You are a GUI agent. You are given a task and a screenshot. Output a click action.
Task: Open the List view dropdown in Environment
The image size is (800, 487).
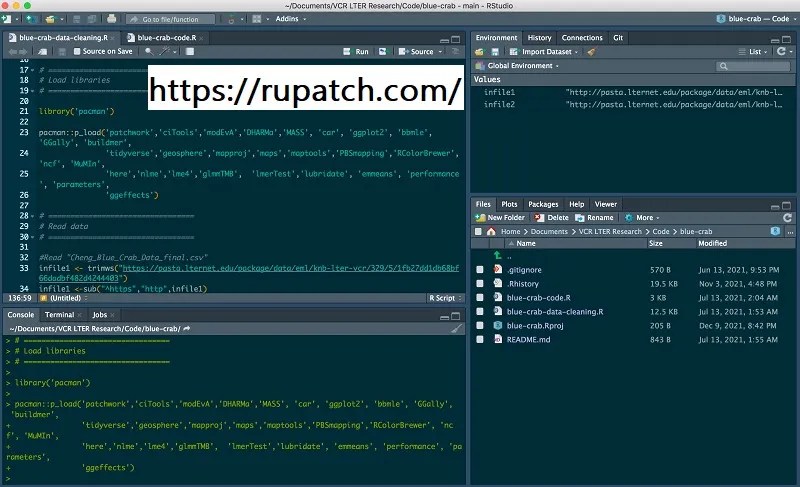754,52
